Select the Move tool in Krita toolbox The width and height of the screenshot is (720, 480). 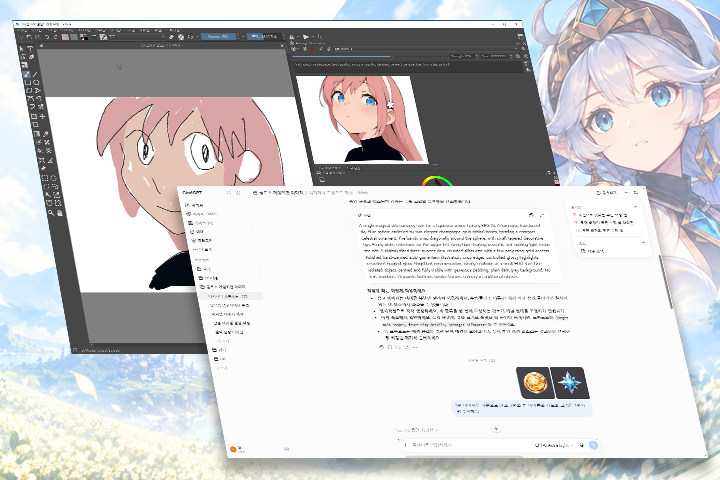pos(42,117)
